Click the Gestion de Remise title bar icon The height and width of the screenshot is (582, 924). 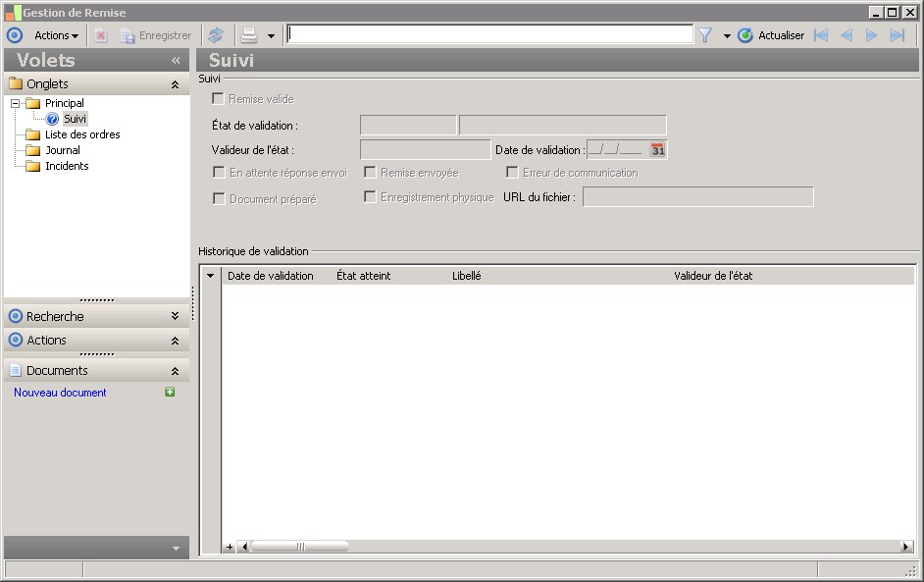13,13
